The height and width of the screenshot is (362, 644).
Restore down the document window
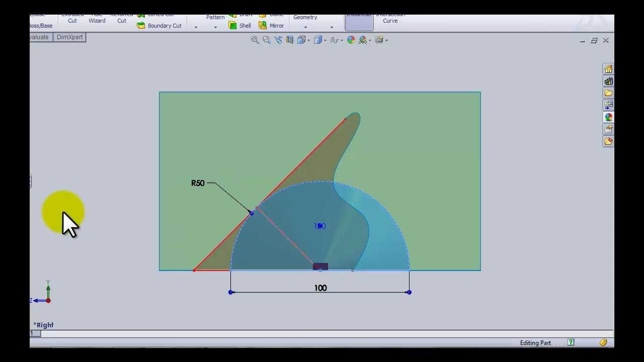point(594,40)
